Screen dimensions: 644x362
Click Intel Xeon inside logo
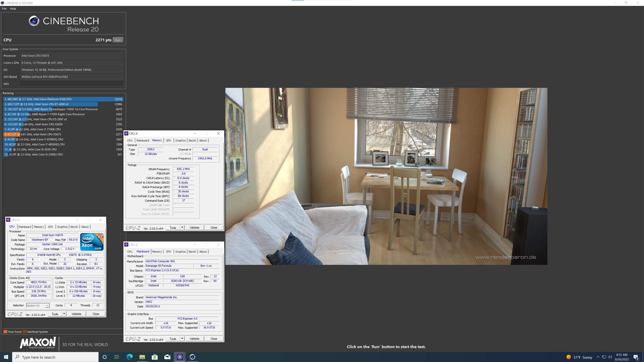(92, 242)
